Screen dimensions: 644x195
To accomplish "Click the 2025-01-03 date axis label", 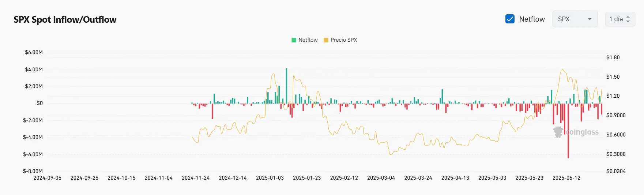I will click(x=270, y=178).
